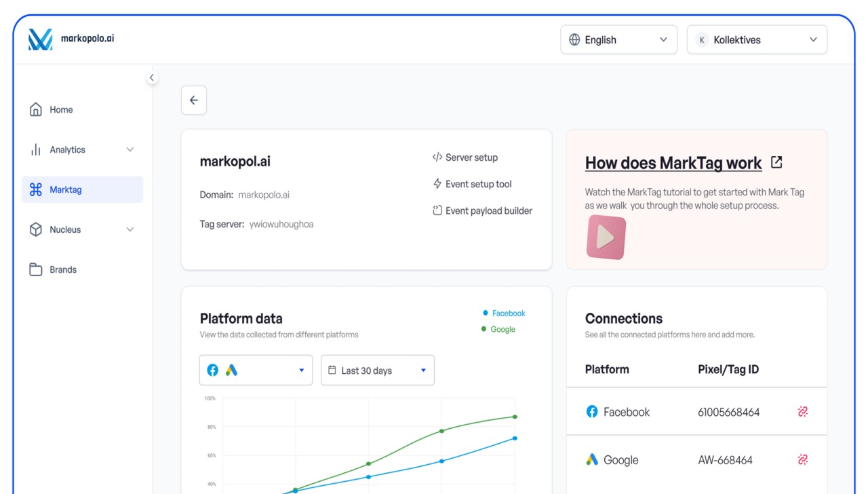Click the Kollektives K avatar

click(702, 39)
